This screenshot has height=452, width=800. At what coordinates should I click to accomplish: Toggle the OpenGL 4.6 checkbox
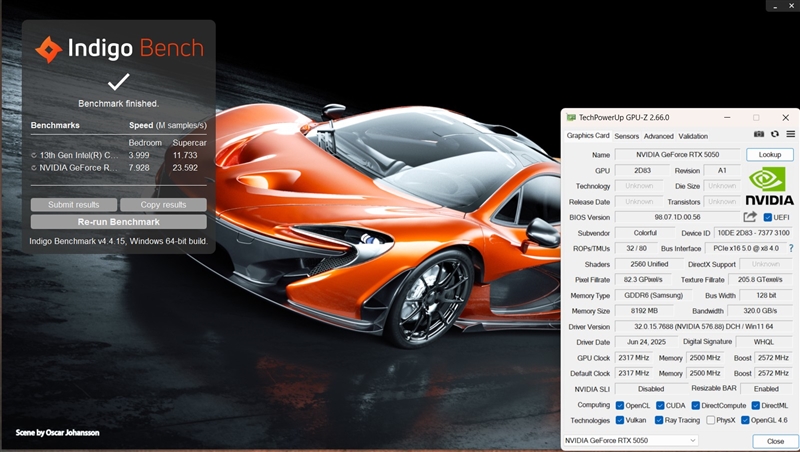[x=745, y=420]
